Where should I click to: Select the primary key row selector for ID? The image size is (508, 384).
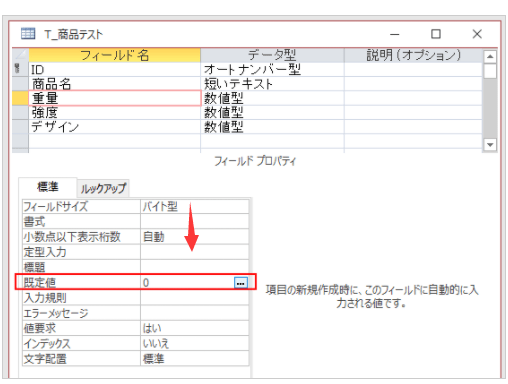pyautogui.click(x=20, y=69)
